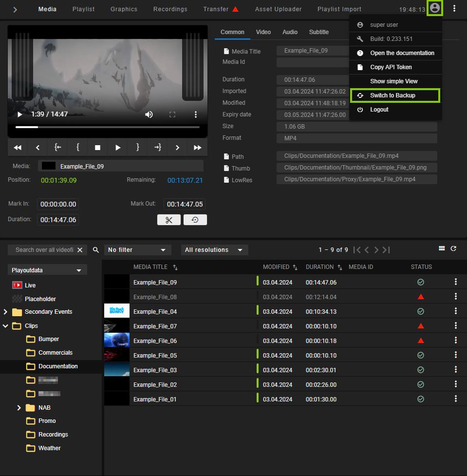Refresh the media list with reload icon
This screenshot has height=476, width=467.
click(454, 248)
